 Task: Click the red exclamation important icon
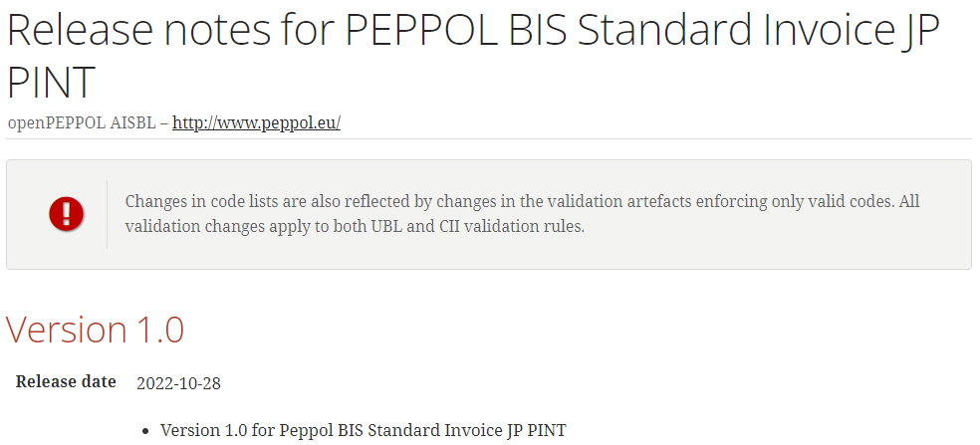(67, 214)
